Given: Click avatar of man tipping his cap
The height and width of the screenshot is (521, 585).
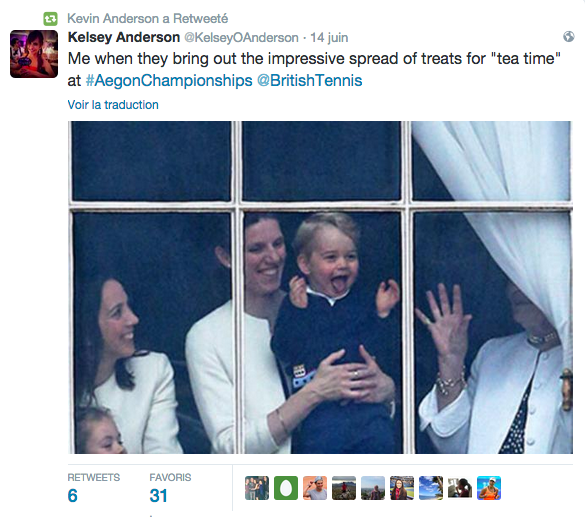Looking at the screenshot, I should [315, 488].
